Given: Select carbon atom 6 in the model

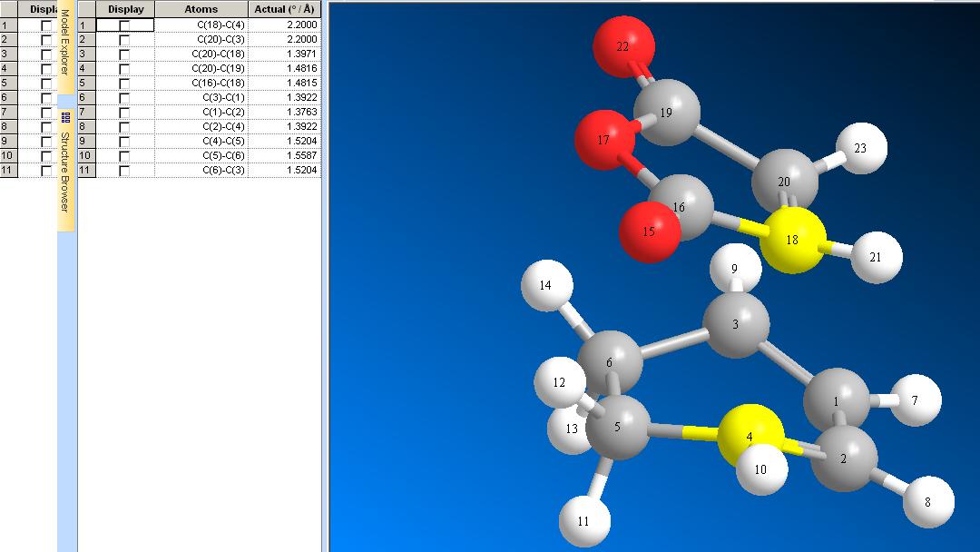Looking at the screenshot, I should (x=610, y=362).
